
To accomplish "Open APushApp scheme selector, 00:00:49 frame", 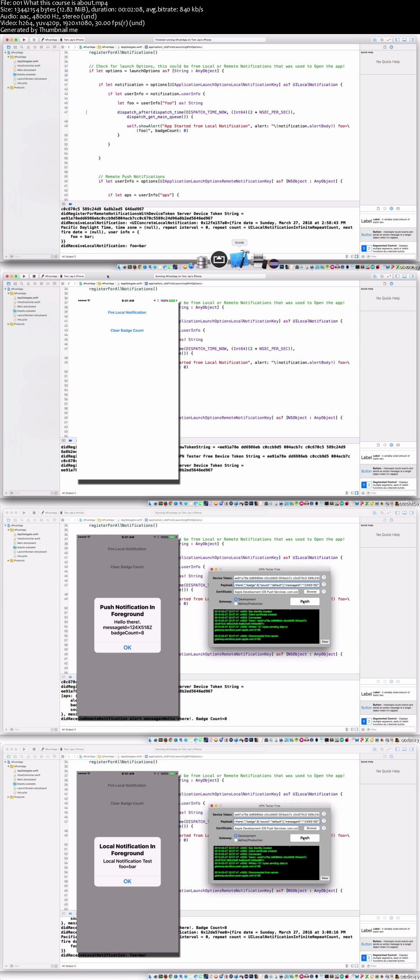I will [x=50, y=40].
